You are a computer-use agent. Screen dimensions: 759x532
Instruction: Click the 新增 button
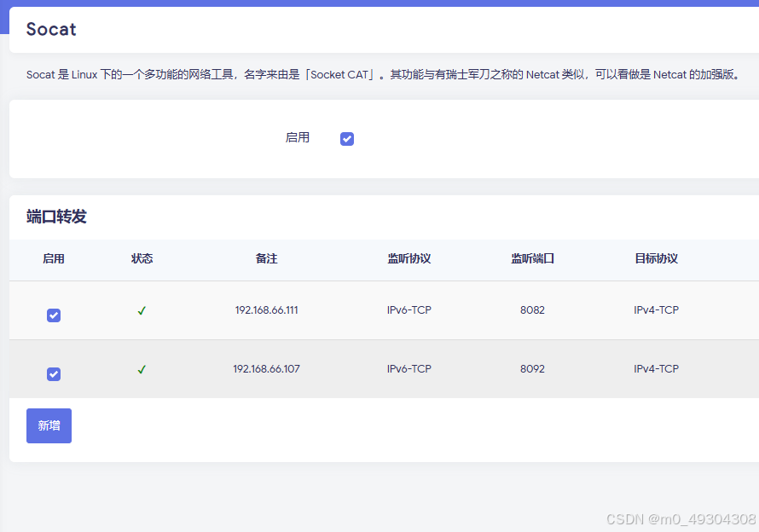49,425
